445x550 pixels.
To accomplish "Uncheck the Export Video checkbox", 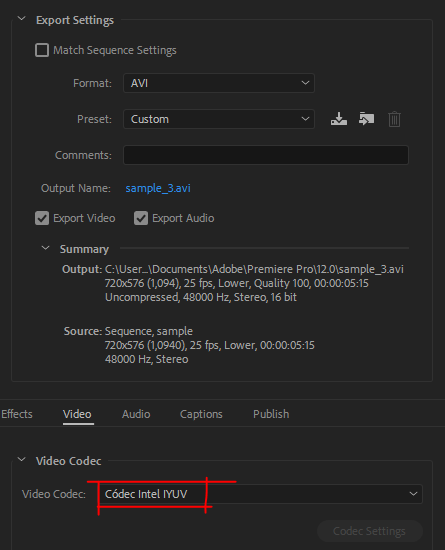I will pyautogui.click(x=42, y=218).
